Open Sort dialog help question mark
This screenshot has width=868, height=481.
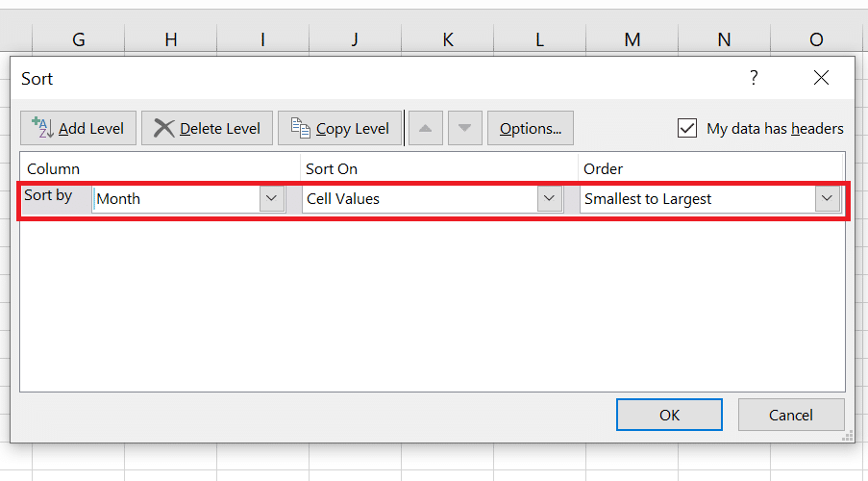(754, 77)
